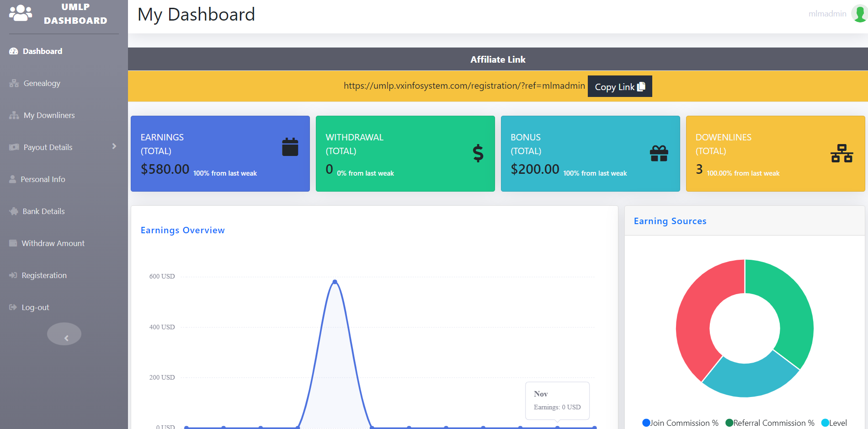Click the calendar icon on Earnings card
The width and height of the screenshot is (868, 429).
point(290,147)
